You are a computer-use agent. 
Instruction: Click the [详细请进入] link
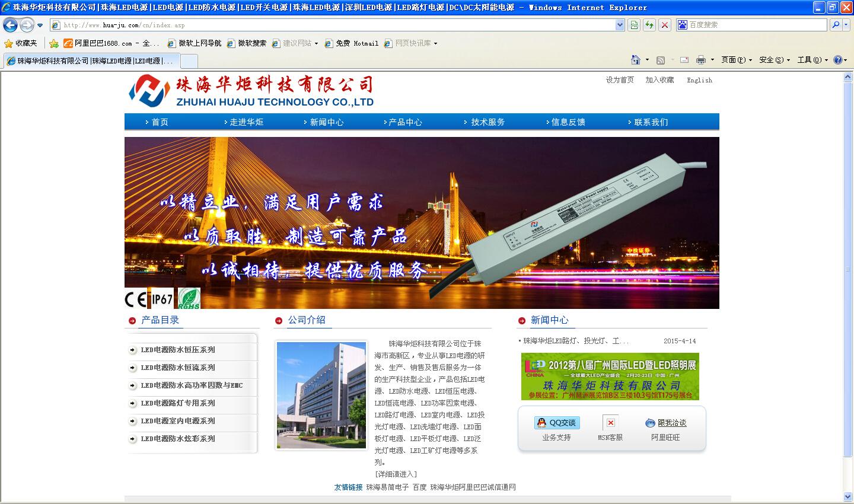point(396,474)
